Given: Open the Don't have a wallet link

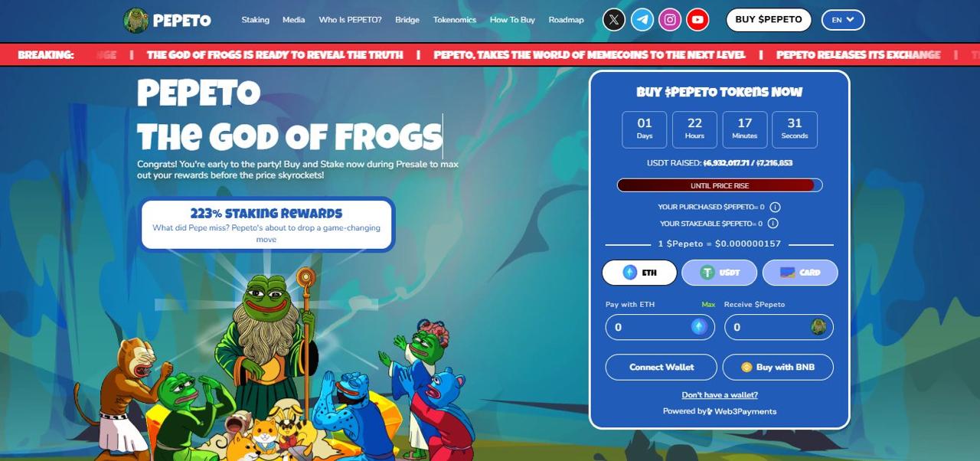Looking at the screenshot, I should coord(720,395).
